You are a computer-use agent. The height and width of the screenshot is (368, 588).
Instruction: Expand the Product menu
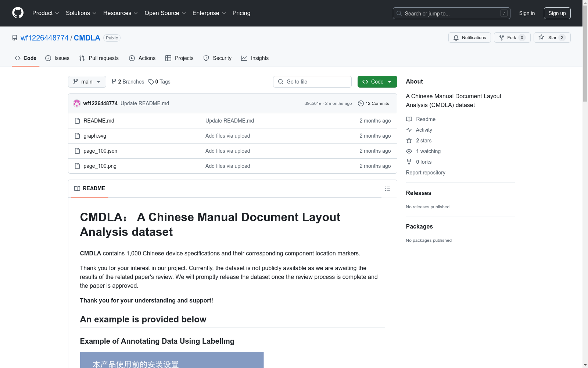[46, 13]
